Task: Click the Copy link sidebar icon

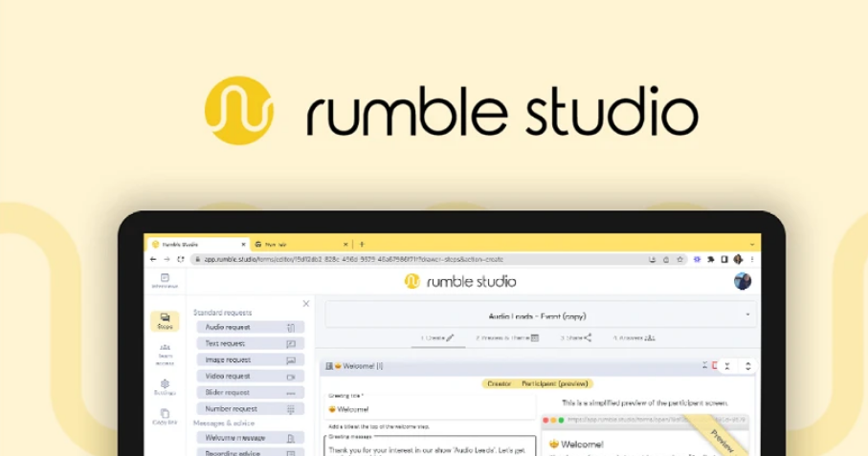Action: (165, 417)
